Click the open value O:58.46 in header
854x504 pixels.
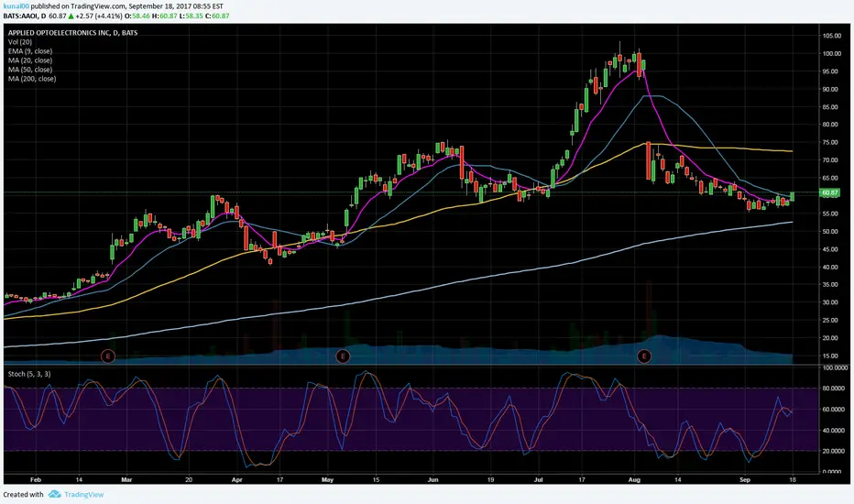pos(137,16)
